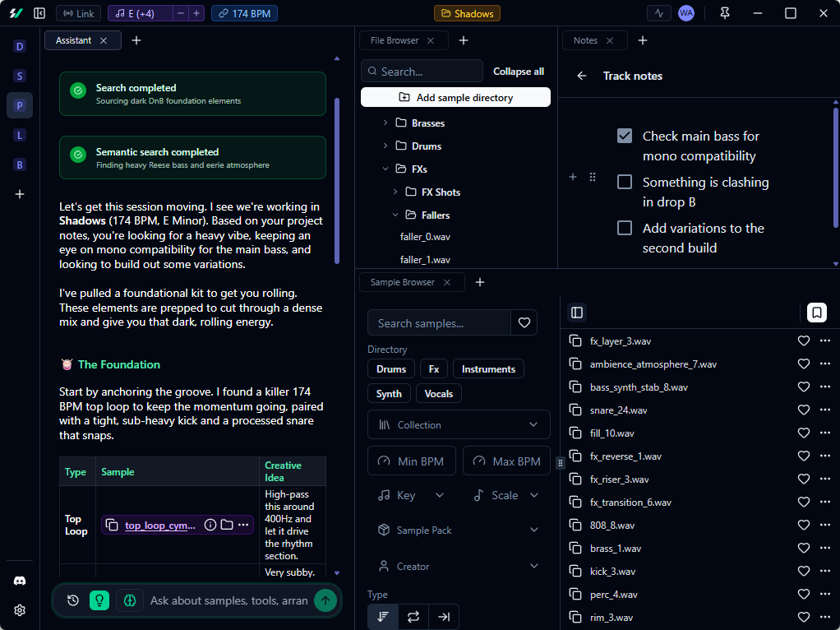Click Collapse all in File Browser

[518, 72]
